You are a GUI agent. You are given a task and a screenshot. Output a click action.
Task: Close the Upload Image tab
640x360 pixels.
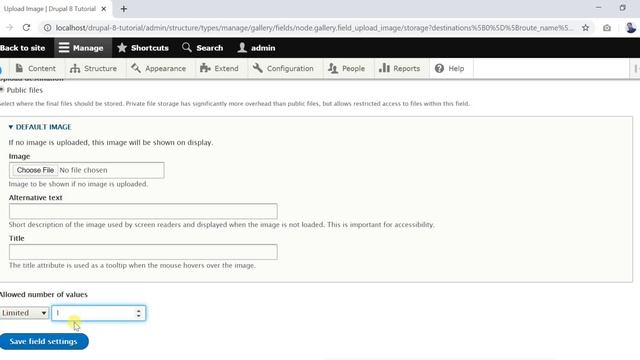pos(104,9)
